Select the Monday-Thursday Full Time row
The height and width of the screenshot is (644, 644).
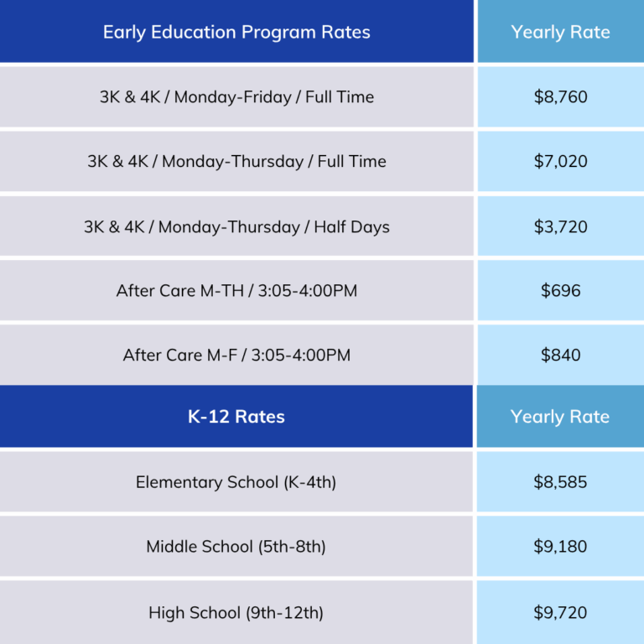click(236, 162)
